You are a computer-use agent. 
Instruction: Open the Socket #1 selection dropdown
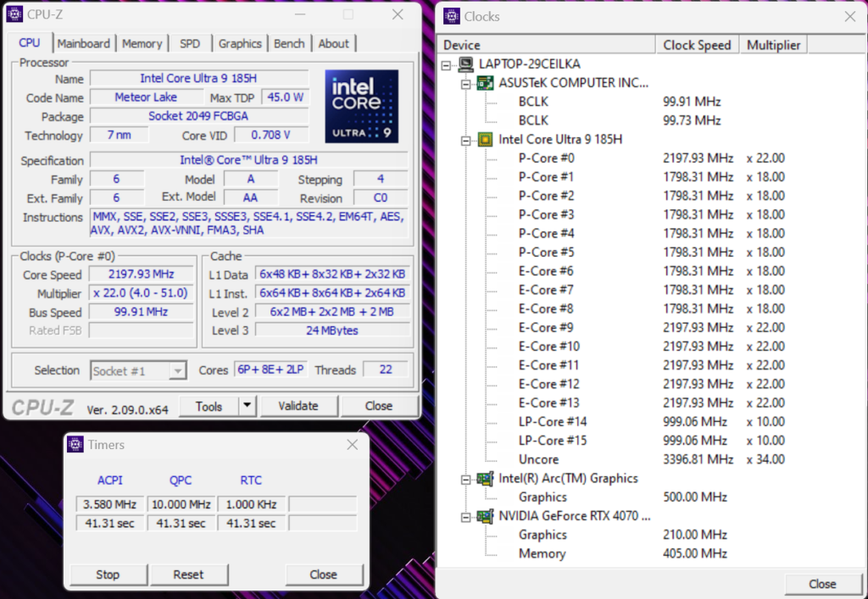(177, 370)
